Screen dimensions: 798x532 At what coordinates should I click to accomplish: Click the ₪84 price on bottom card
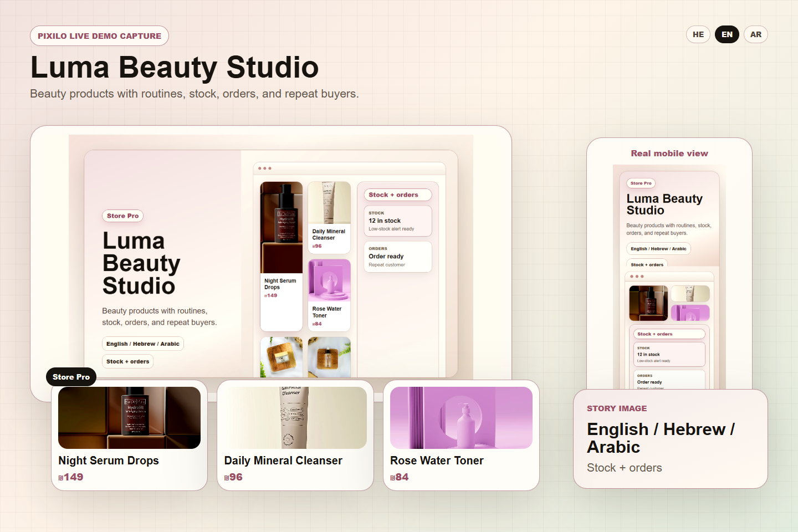point(400,477)
